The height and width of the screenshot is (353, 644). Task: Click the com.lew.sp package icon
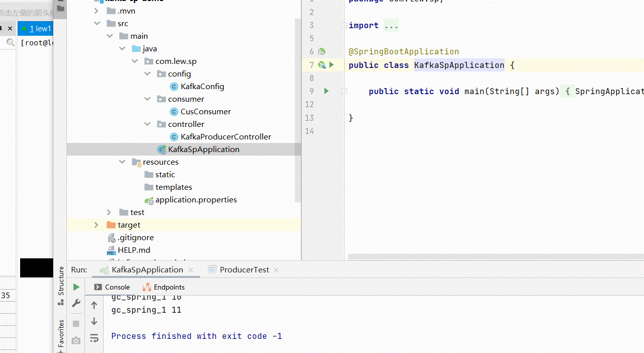point(149,61)
